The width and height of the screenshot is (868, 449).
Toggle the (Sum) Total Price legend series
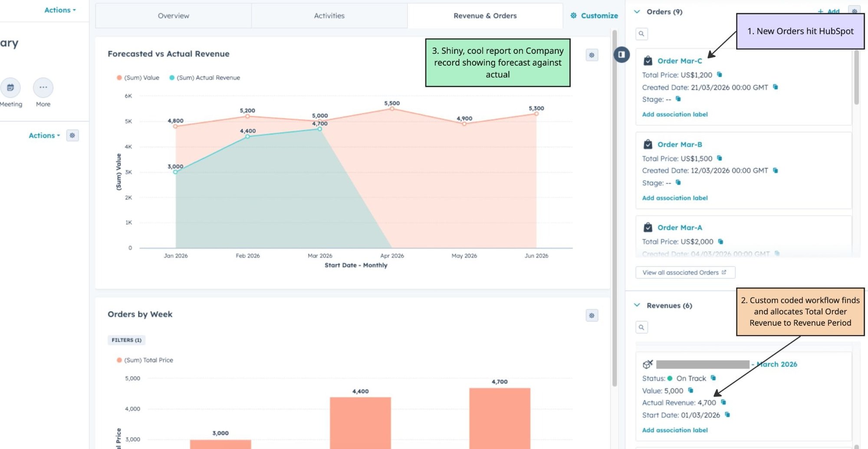[x=145, y=360]
